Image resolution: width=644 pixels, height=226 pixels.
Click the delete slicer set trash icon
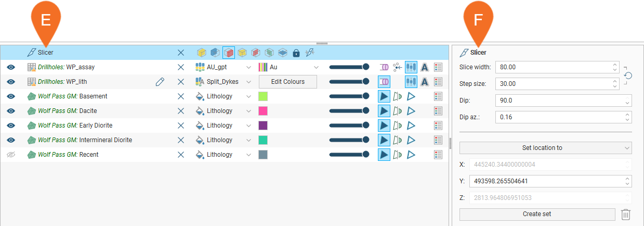(626, 214)
